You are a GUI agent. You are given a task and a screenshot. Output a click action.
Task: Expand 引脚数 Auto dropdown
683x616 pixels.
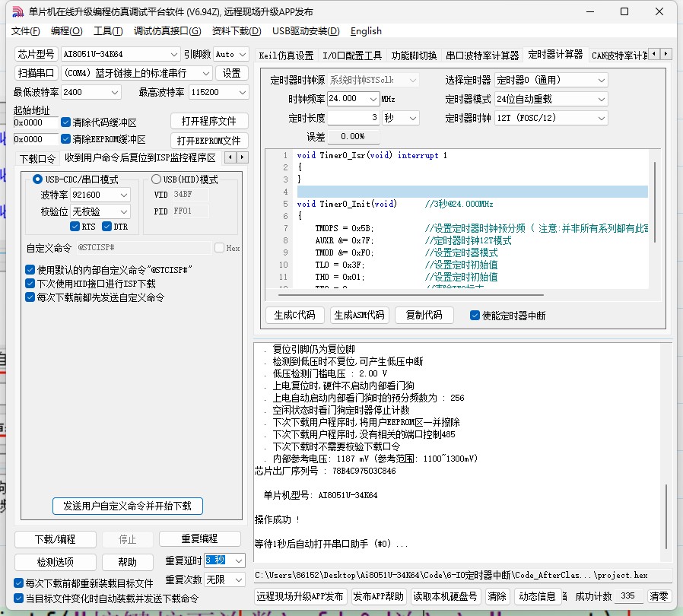243,55
